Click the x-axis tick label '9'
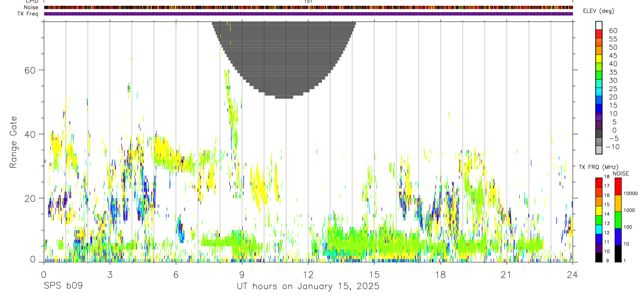Viewport: 644px width, 297px height. click(x=242, y=274)
